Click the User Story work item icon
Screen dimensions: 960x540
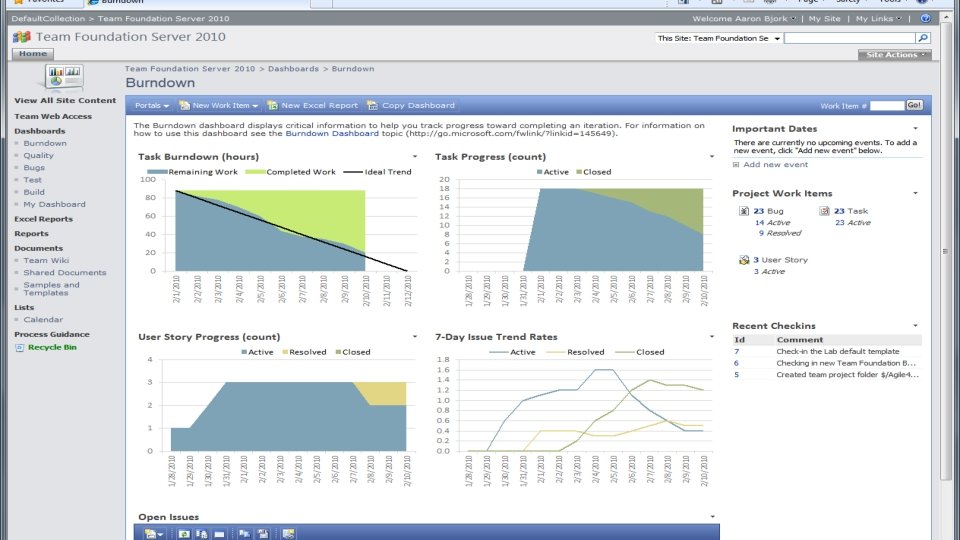click(744, 260)
